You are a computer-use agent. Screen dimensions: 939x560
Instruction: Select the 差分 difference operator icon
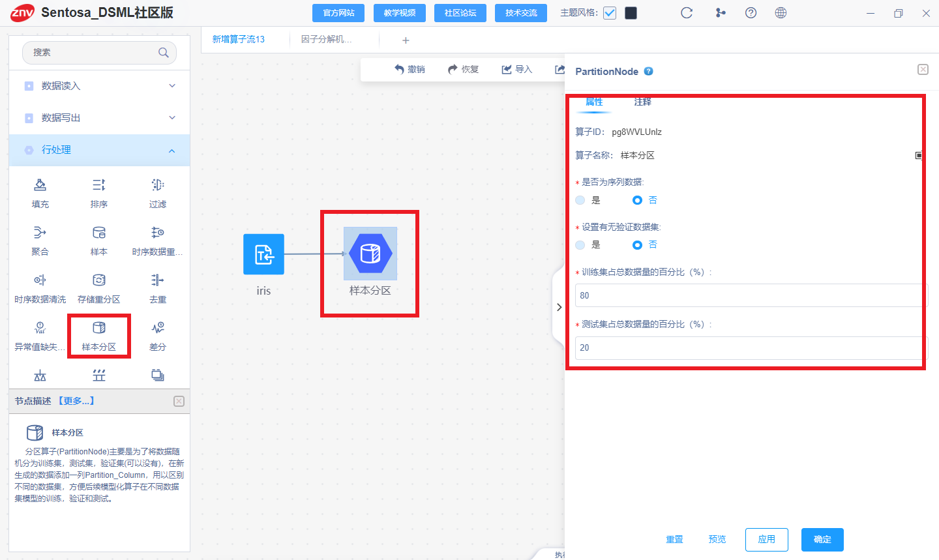pos(158,328)
